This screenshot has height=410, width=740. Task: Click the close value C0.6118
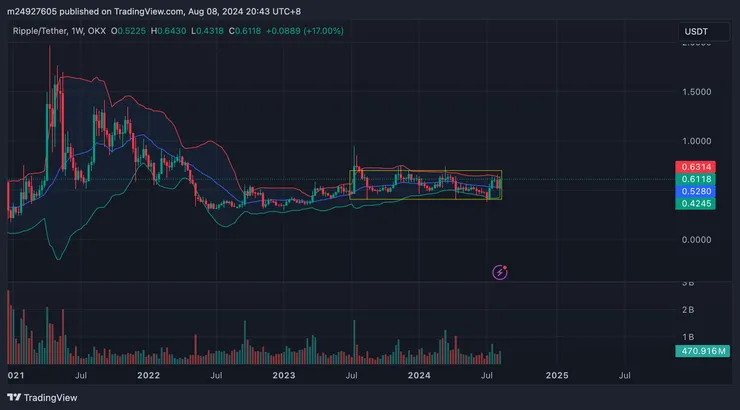(x=244, y=31)
